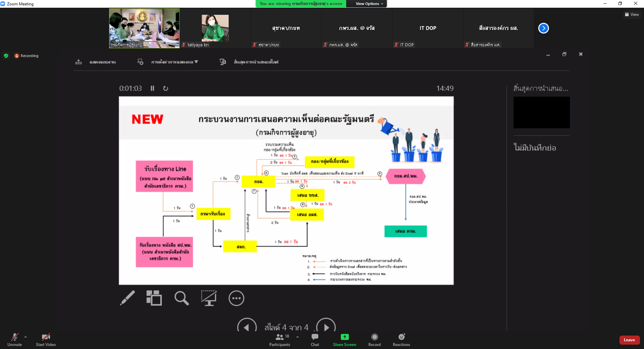This screenshot has width=644, height=349.
Task: Unmute the microphone
Action: coord(14,340)
